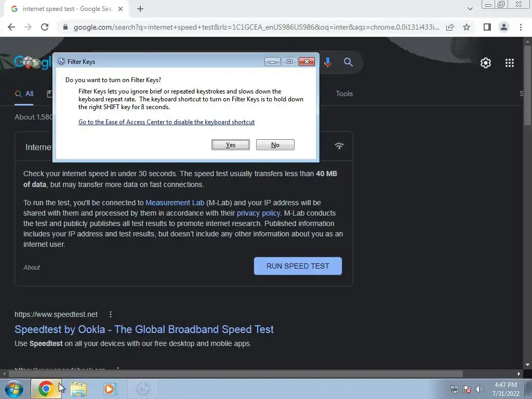Bookmark this page with the star
532x399 pixels.
coord(467,27)
